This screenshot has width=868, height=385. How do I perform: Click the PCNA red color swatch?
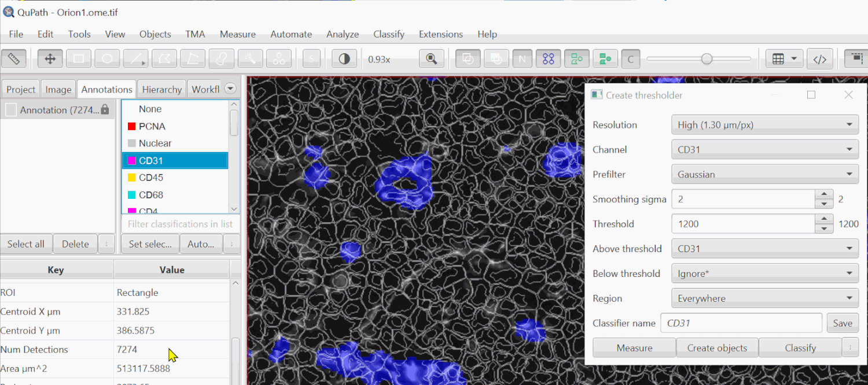click(131, 126)
